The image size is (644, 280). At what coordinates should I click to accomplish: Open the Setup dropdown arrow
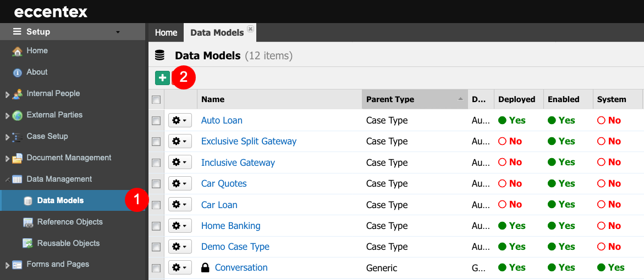coord(118,32)
